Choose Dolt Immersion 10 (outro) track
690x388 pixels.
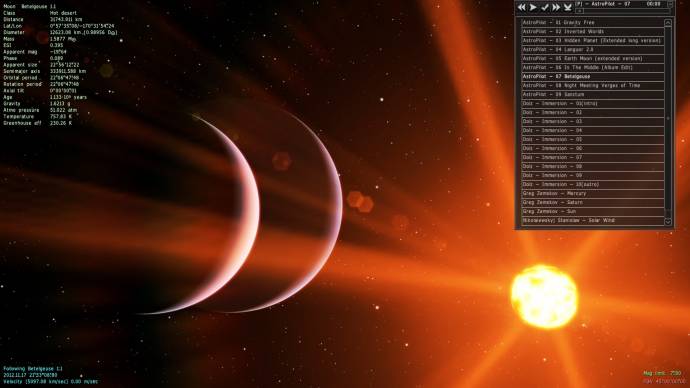tap(592, 184)
